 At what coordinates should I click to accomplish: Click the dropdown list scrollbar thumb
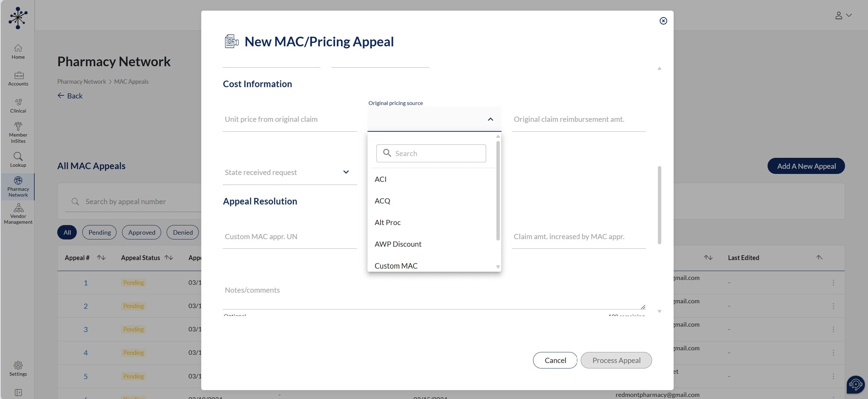pyautogui.click(x=498, y=190)
